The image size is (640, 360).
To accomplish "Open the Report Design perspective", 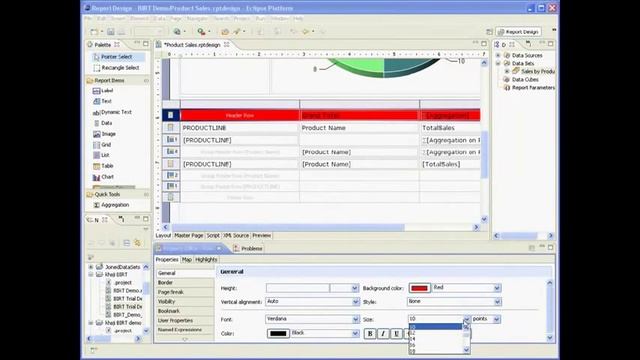I will tap(518, 32).
